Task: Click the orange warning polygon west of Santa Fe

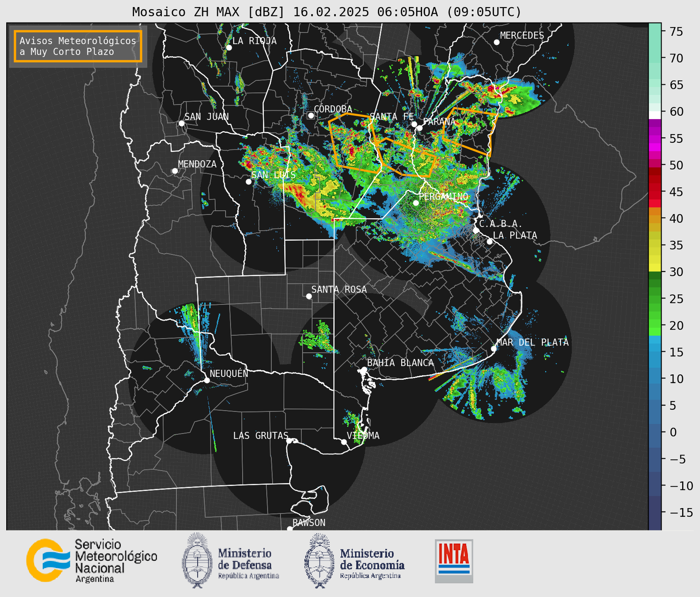Action: click(x=356, y=142)
